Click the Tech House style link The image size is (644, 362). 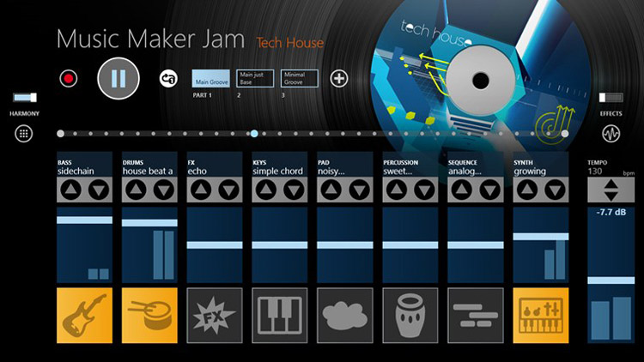coord(290,43)
